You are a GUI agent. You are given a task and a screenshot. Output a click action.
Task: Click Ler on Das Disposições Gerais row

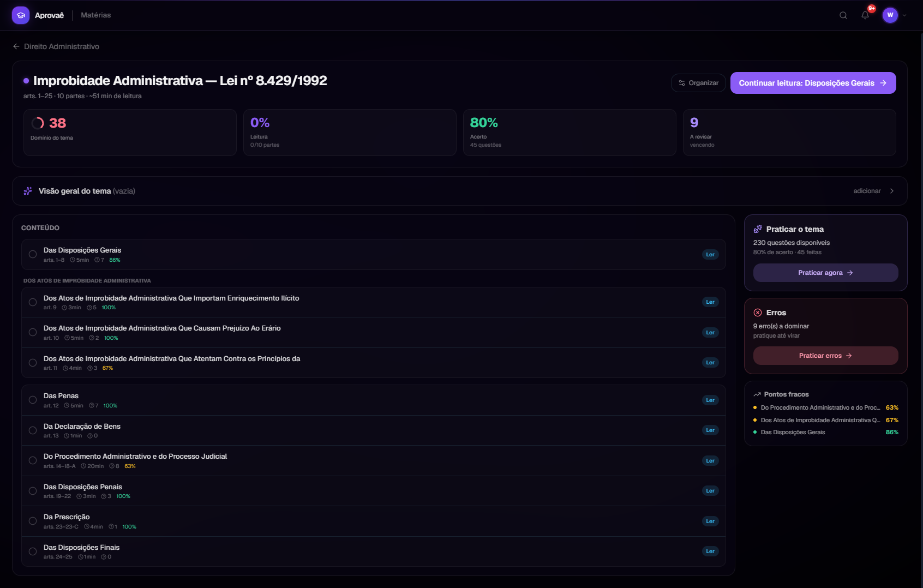click(710, 254)
